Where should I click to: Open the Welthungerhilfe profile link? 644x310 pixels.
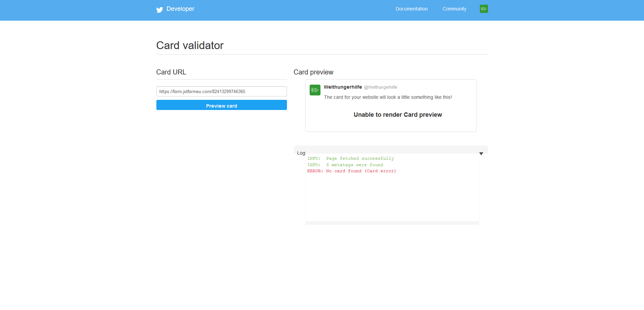tap(343, 87)
